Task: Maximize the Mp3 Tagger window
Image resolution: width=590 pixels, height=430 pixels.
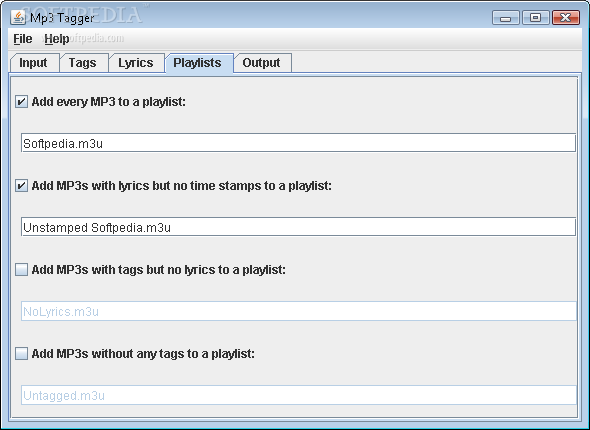Action: point(535,18)
